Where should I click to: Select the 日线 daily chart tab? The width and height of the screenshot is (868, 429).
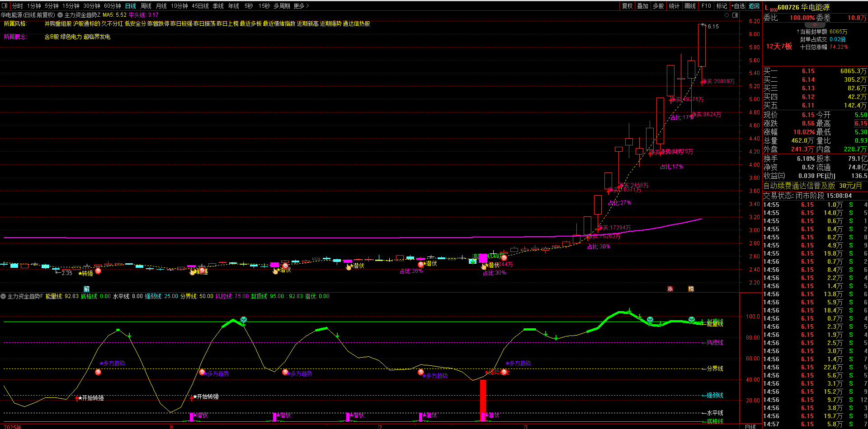pos(131,6)
